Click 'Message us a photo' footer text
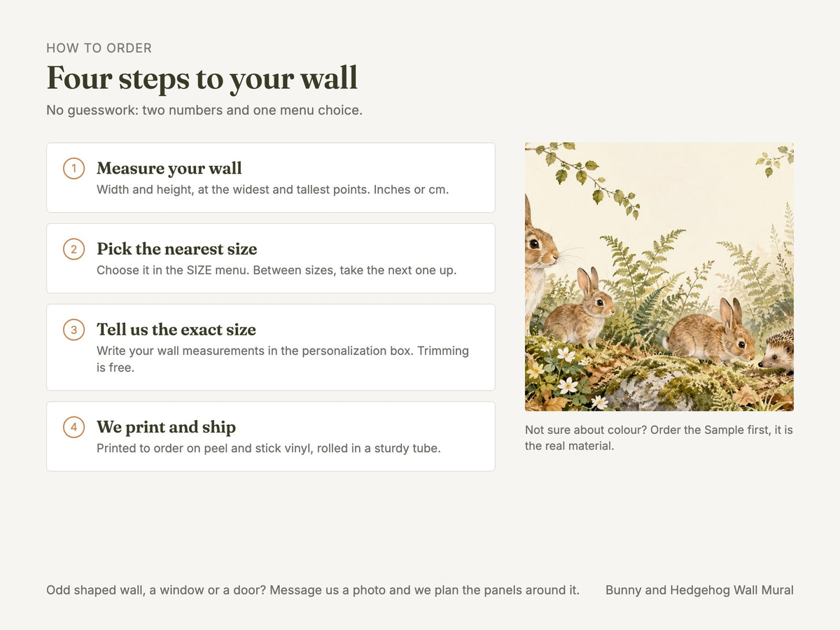Screen dimensions: 840x630 313,590
